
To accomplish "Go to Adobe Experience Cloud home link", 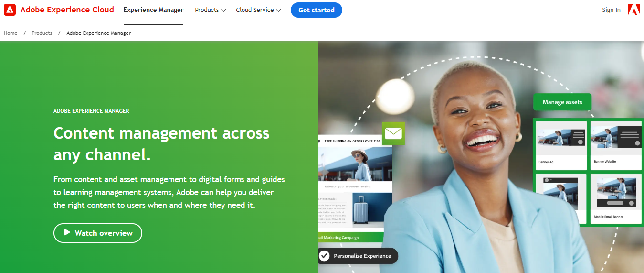I will 67,10.
